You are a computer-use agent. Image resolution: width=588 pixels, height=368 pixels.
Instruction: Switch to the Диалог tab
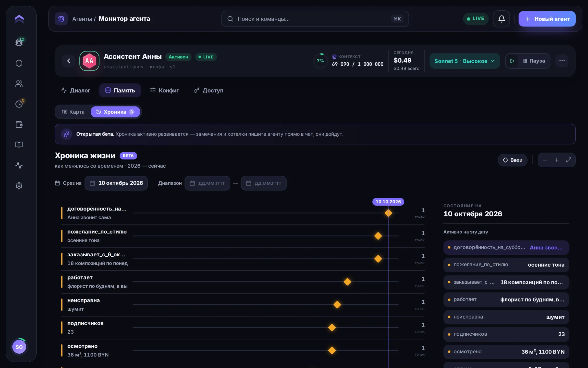point(75,90)
